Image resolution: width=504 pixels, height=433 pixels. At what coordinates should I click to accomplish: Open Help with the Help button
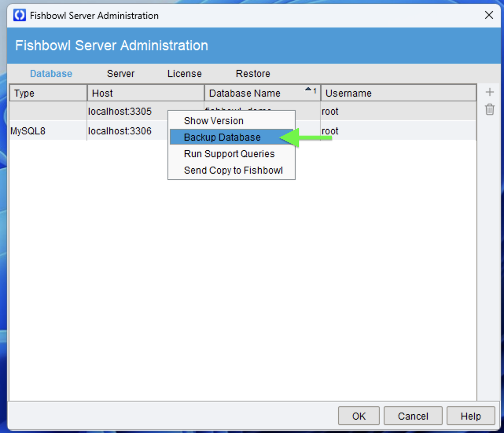471,416
